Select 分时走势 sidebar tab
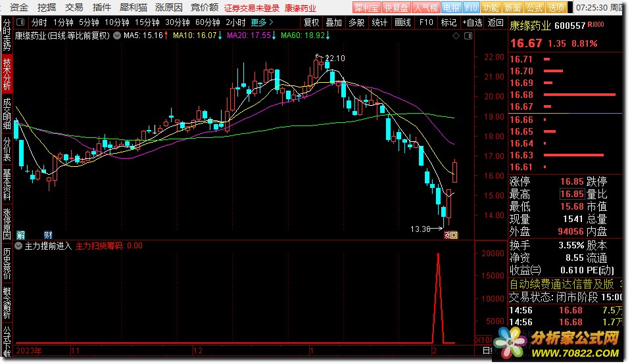Image resolution: width=630 pixels, height=364 pixels. pos(7,35)
